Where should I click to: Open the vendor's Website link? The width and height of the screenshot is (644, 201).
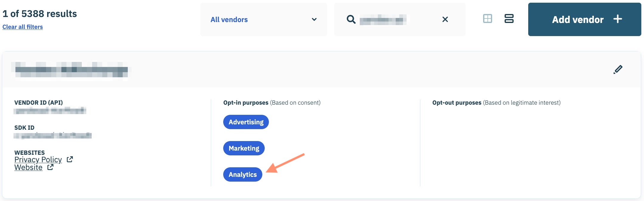point(28,167)
